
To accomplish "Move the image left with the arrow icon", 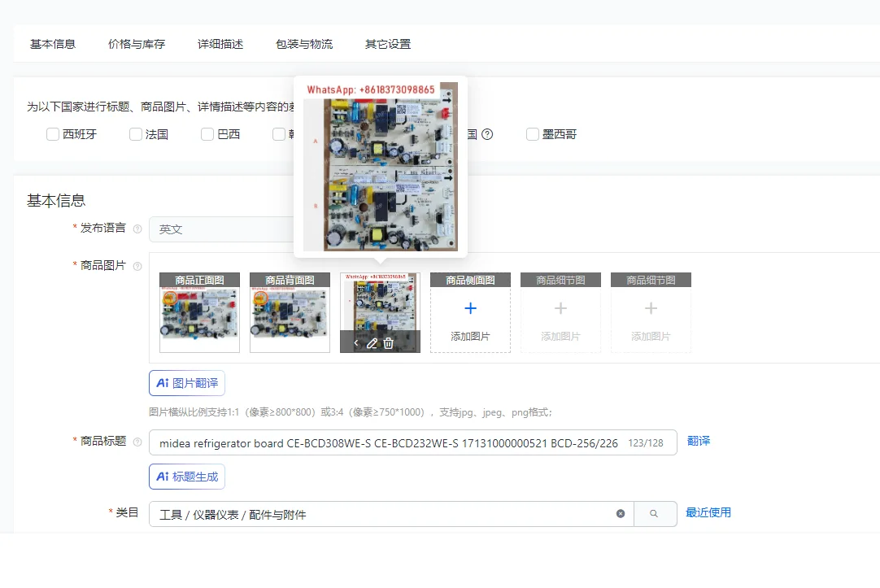I will (x=356, y=342).
